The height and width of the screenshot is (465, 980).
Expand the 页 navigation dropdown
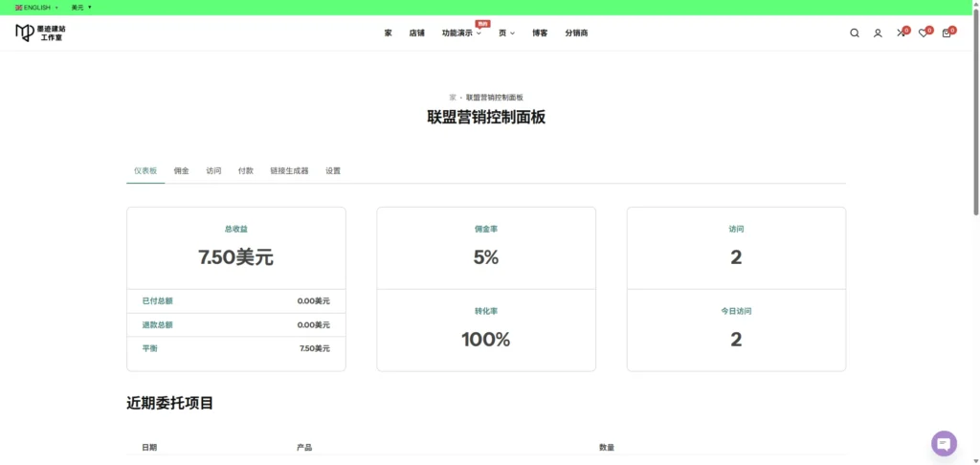click(506, 33)
